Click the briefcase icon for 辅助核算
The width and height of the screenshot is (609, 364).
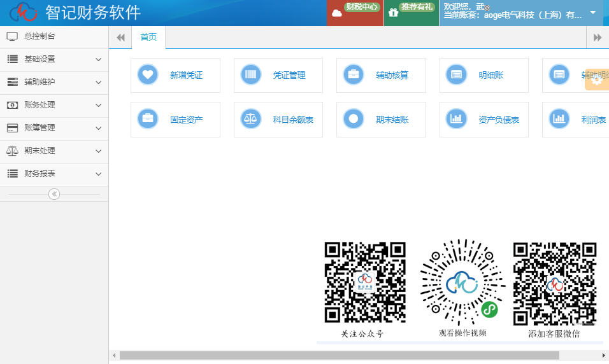click(354, 74)
